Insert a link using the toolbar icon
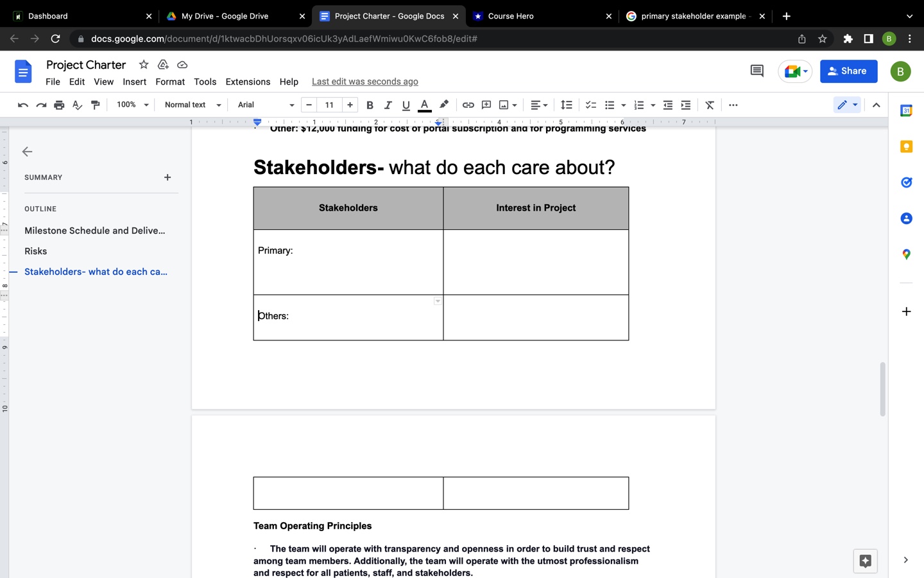 coord(468,105)
